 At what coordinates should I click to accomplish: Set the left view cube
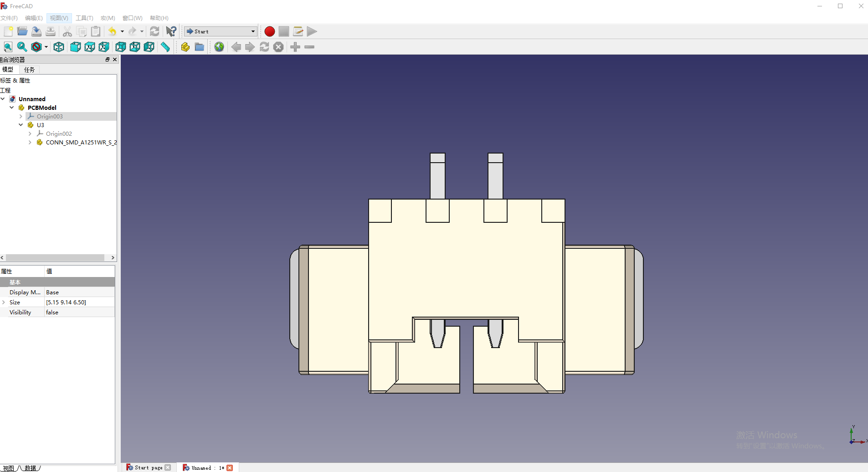149,47
